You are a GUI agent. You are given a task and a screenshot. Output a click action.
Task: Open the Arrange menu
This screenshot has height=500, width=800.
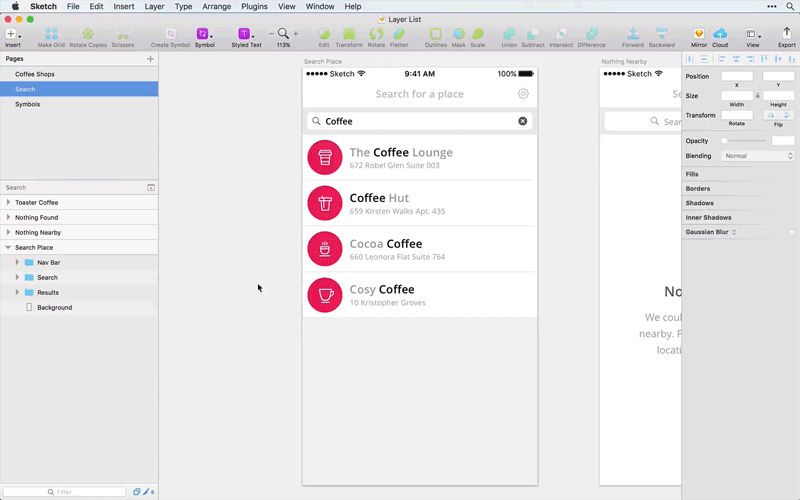[216, 7]
